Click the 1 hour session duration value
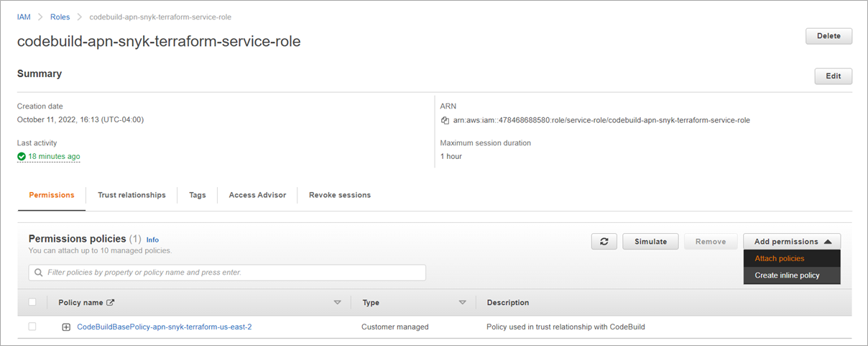The image size is (868, 346). (x=451, y=156)
